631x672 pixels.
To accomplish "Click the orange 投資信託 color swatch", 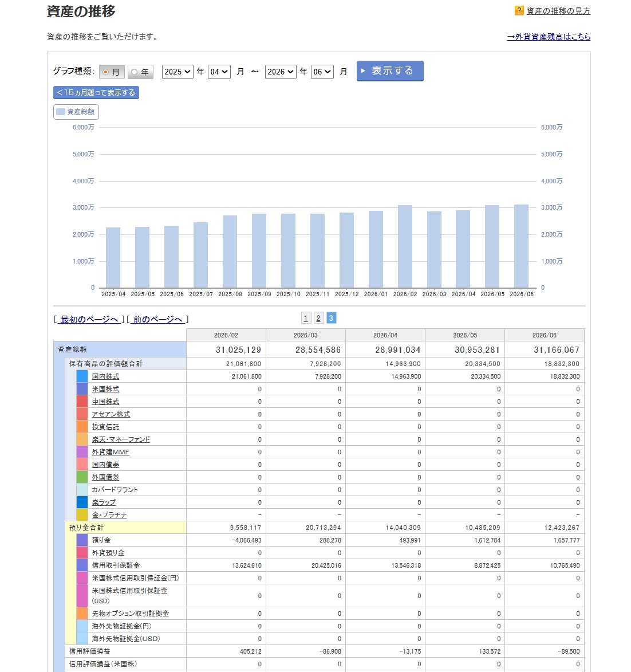I will click(82, 427).
